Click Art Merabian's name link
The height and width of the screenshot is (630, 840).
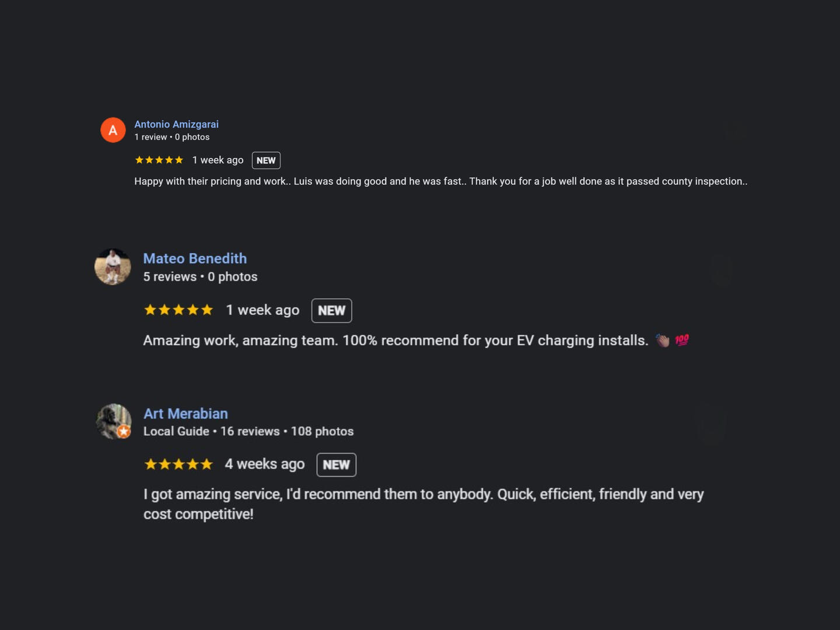click(x=185, y=414)
